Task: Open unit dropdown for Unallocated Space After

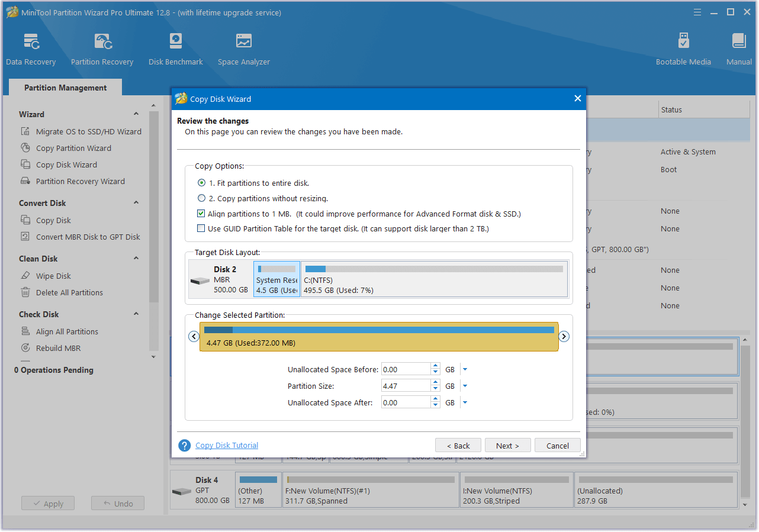Action: [x=465, y=402]
